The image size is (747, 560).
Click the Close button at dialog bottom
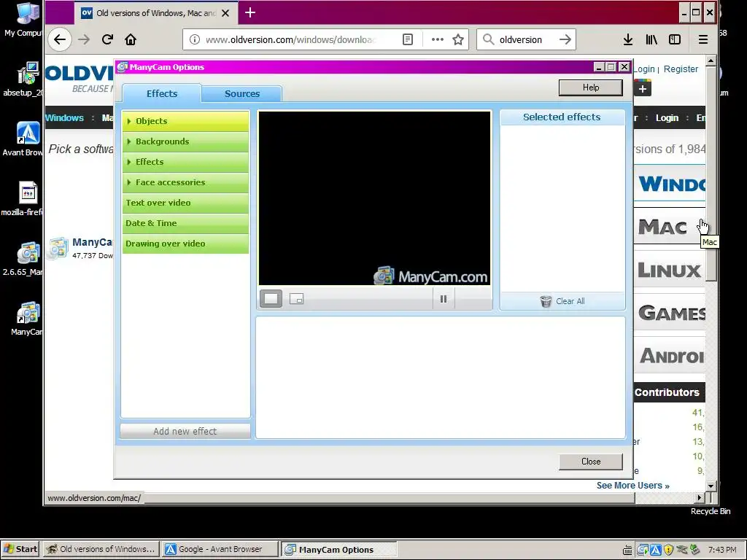591,462
